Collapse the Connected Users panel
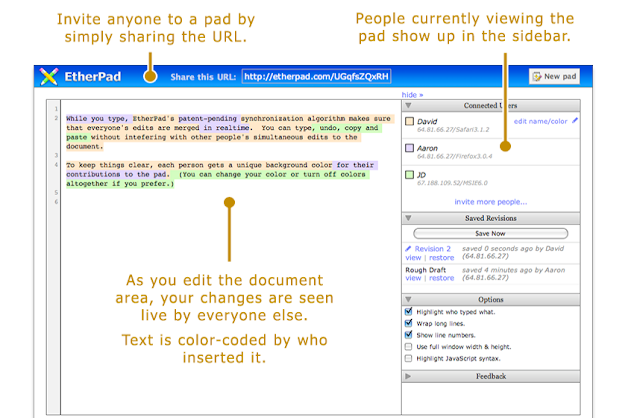Screen dimensions: 640x418 tap(408, 105)
